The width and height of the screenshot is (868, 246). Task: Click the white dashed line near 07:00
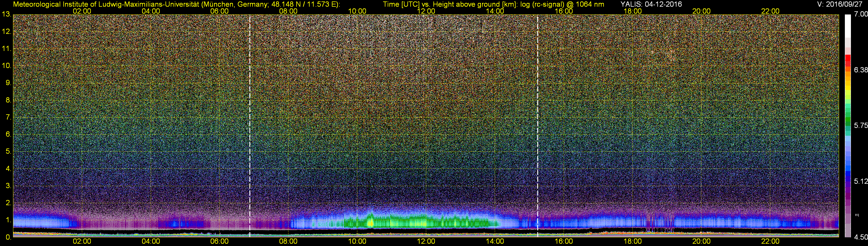click(250, 125)
